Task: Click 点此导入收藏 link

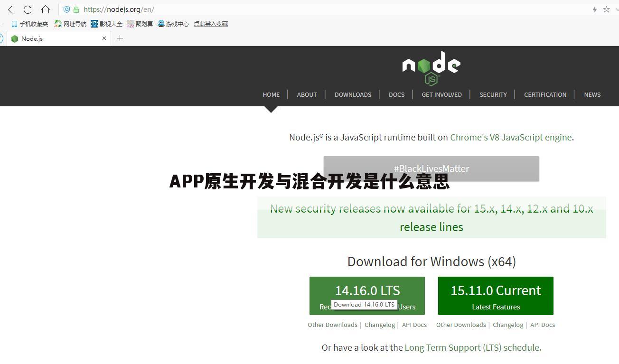Action: [211, 24]
